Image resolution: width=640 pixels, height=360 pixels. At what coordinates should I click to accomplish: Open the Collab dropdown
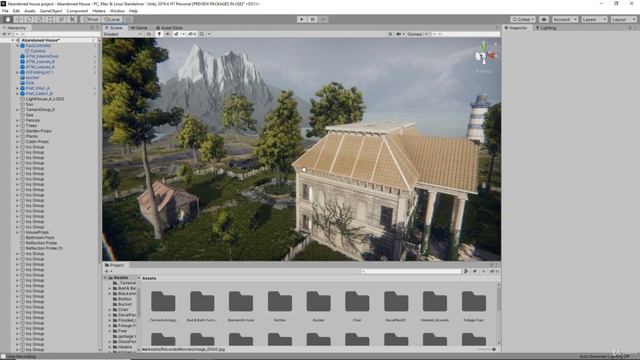tap(523, 19)
